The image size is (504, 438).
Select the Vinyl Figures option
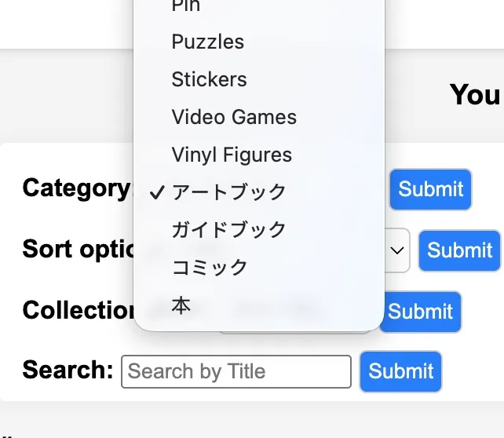(232, 155)
